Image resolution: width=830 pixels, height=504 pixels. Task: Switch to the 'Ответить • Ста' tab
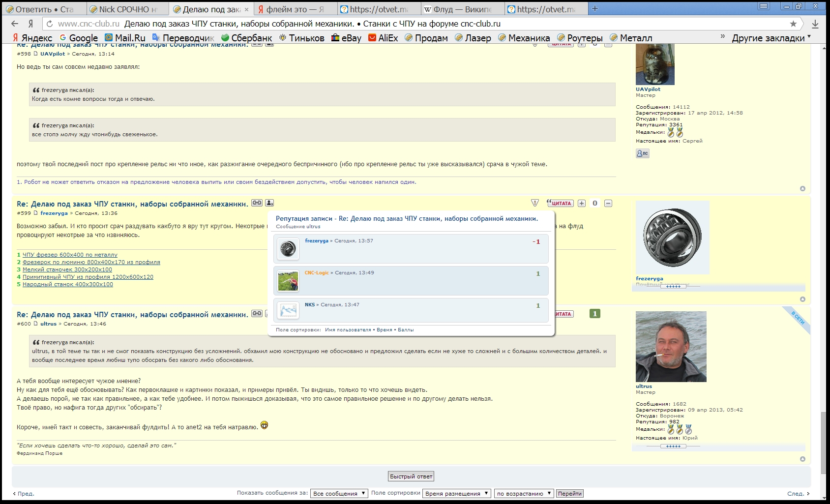(44, 9)
